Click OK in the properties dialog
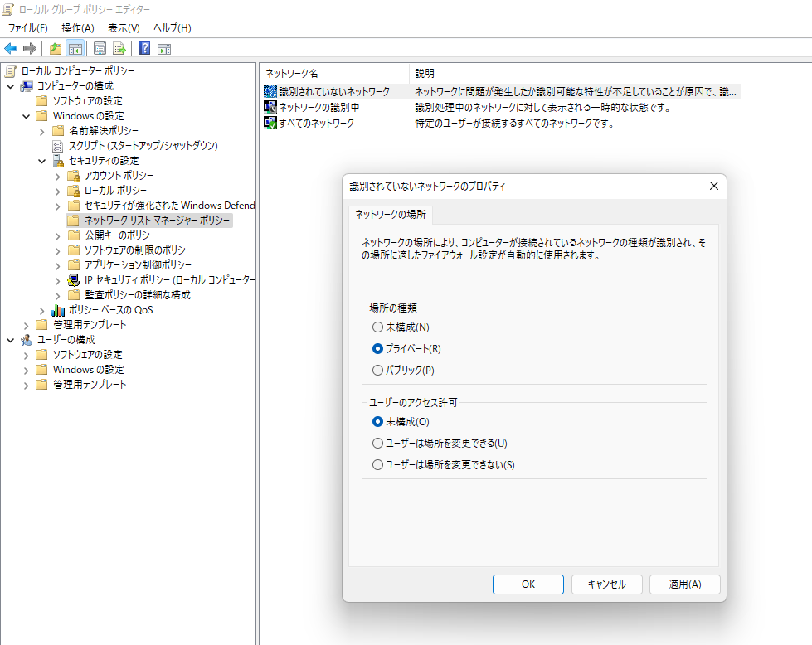Image resolution: width=812 pixels, height=645 pixels. tap(528, 584)
